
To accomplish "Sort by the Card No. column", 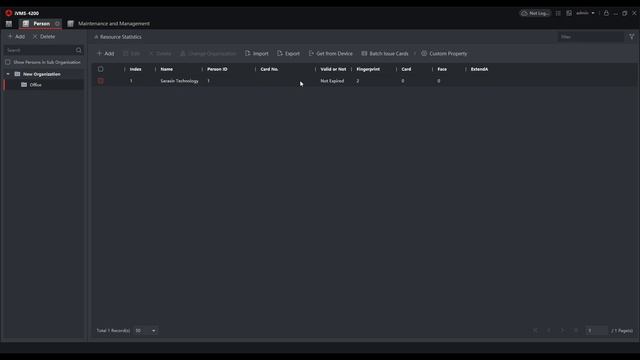I will click(269, 69).
